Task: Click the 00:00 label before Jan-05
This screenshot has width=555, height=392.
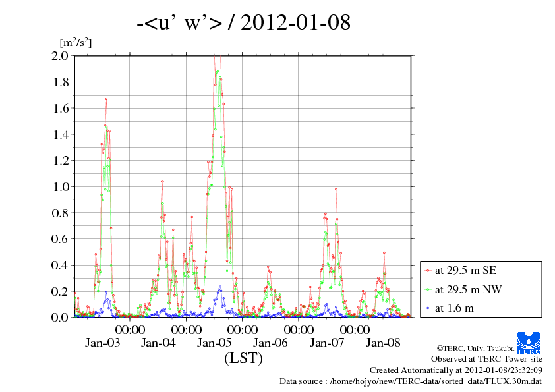Action: point(186,330)
